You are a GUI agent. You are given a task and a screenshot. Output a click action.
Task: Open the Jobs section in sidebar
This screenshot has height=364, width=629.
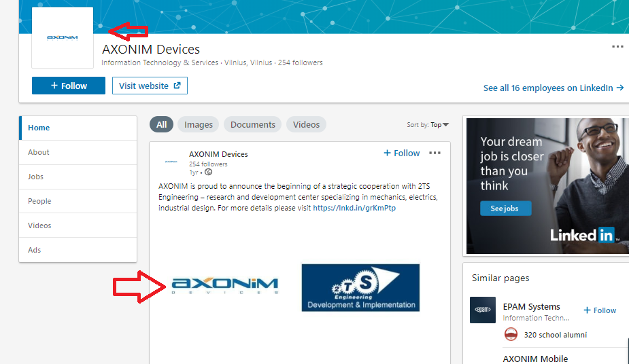pos(35,177)
